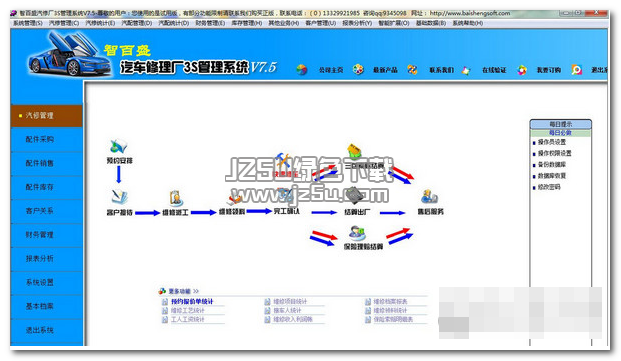The image size is (621, 361).
Task: Open the 售后服务 after-sales icon
Action: [429, 197]
